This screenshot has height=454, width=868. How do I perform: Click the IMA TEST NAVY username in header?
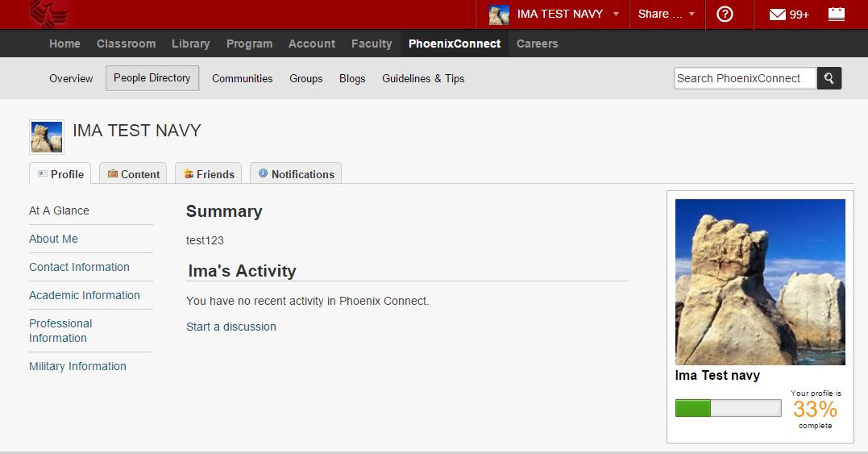(559, 14)
